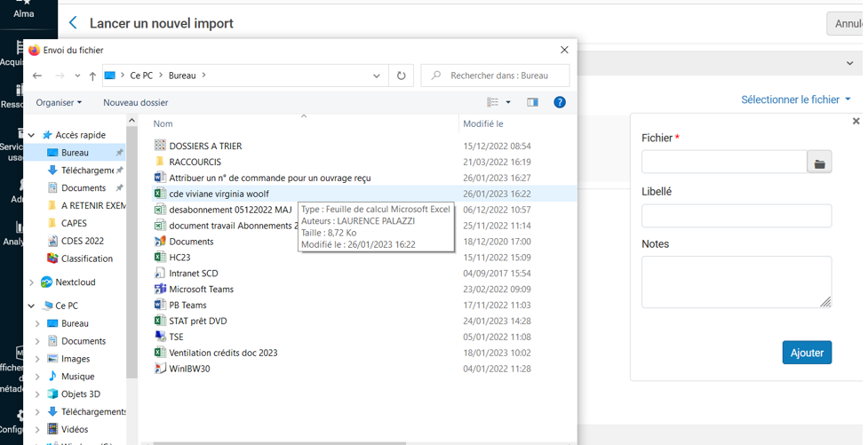This screenshot has height=445, width=868.
Task: Open the Sélectionner le fichier dropdown
Action: click(795, 99)
